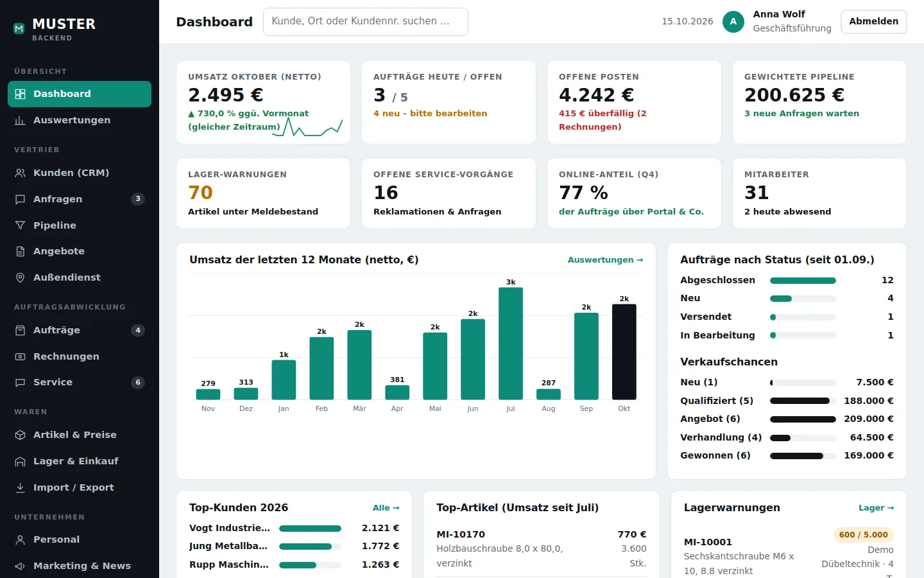The height and width of the screenshot is (578, 924).
Task: Open the Lager → link in Lagerwarnungen
Action: (876, 508)
